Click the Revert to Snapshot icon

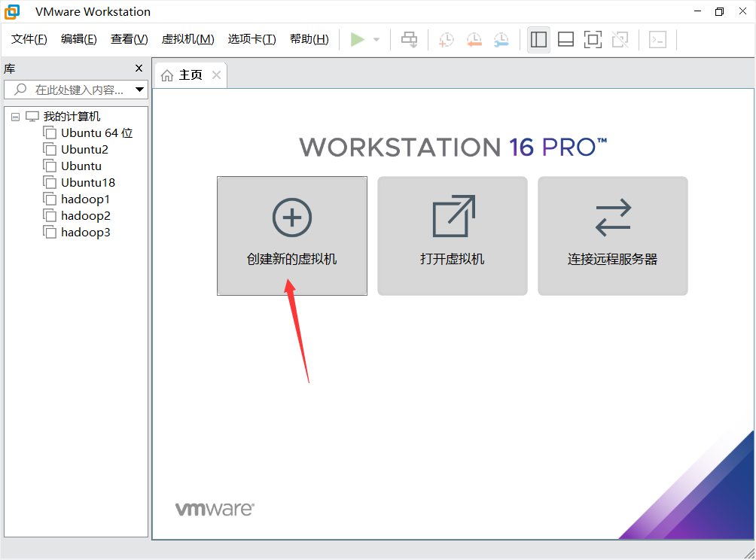tap(474, 40)
